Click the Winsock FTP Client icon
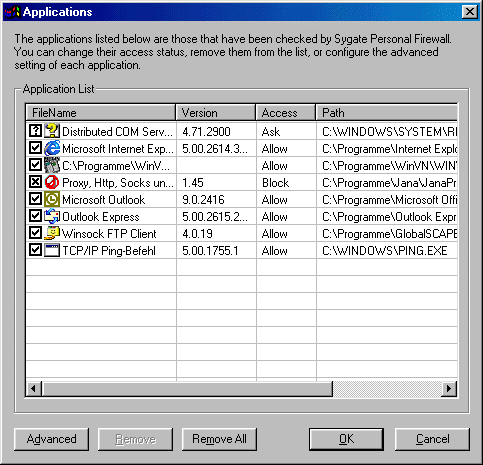Viewport: 483px width, 465px height. pyautogui.click(x=52, y=233)
